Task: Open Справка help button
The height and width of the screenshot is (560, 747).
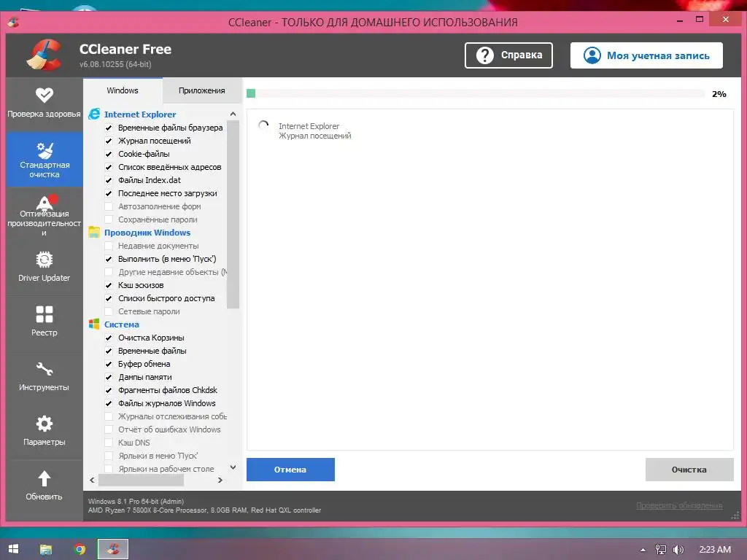Action: point(508,55)
